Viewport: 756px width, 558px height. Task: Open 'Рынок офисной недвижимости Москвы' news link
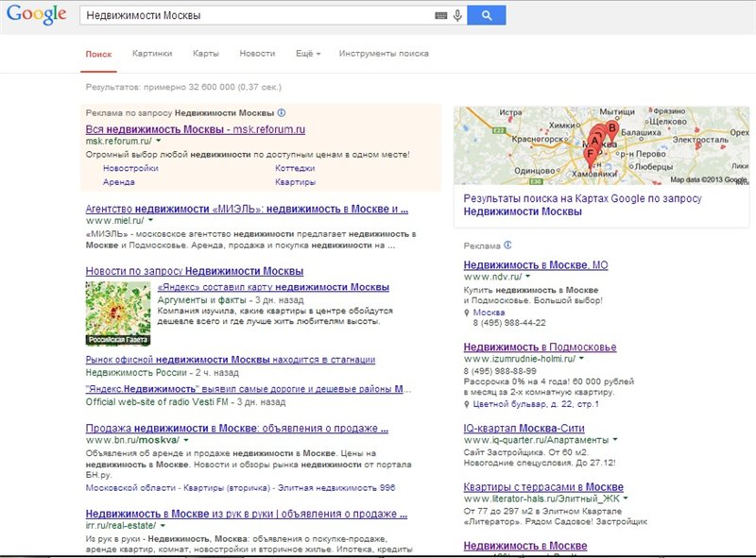click(x=231, y=360)
